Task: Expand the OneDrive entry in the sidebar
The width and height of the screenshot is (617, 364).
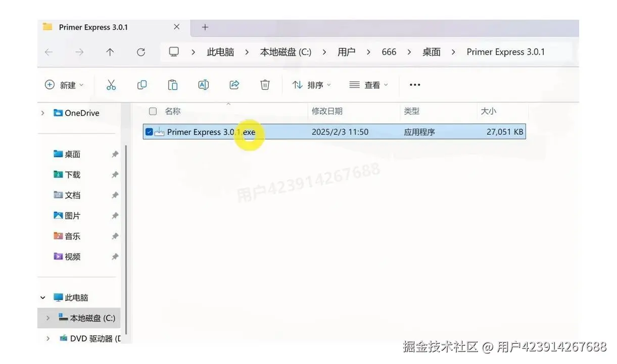Action: [x=42, y=113]
